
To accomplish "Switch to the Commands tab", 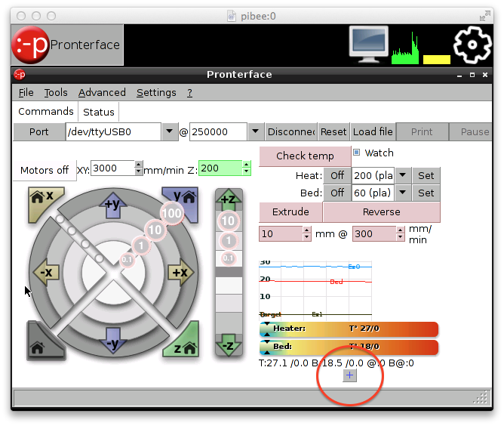I will (45, 111).
